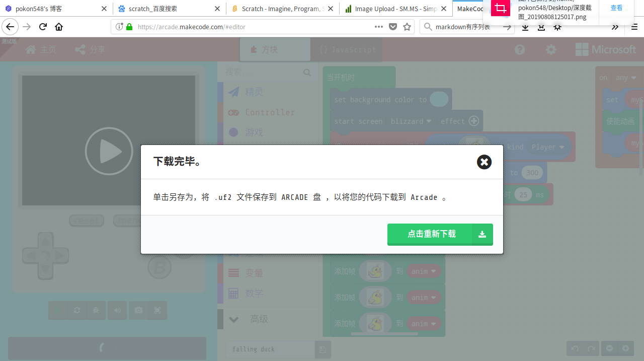Click the 分享 share button

[90, 49]
